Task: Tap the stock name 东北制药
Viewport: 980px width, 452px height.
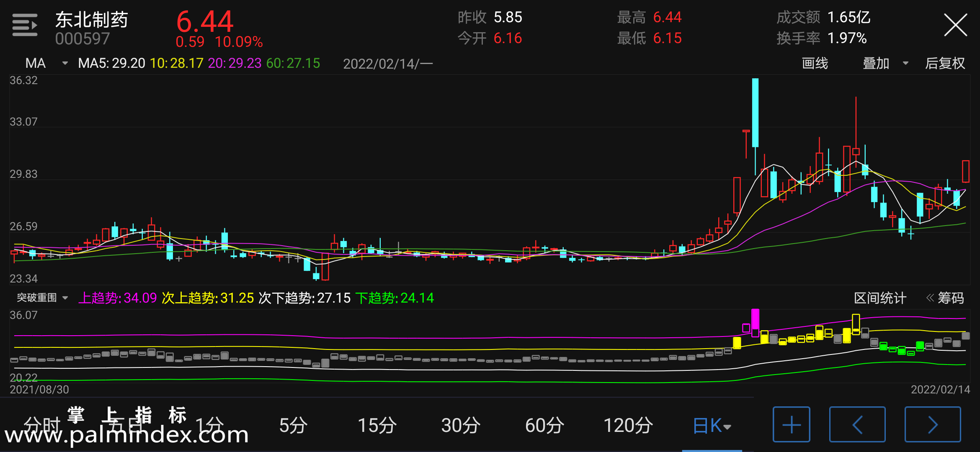Action: point(92,20)
